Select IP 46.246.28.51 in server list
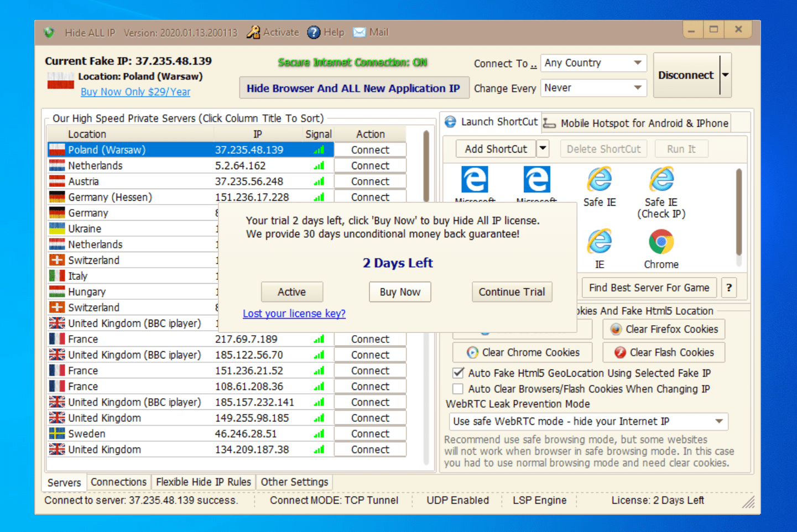 pos(246,434)
